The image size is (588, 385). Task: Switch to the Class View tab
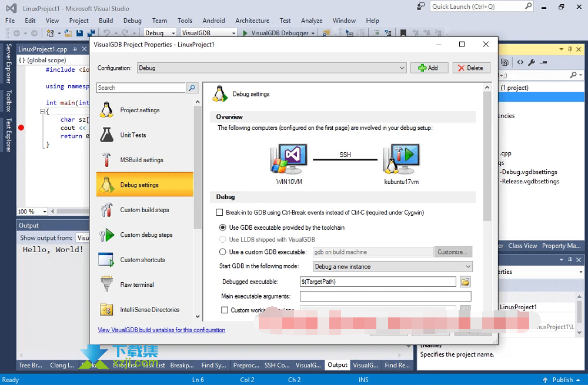pos(522,246)
